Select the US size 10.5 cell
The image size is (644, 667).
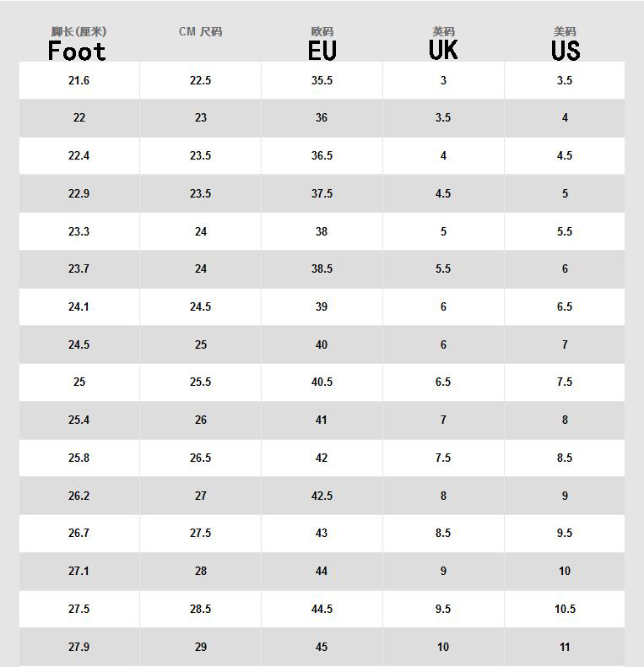tap(565, 609)
